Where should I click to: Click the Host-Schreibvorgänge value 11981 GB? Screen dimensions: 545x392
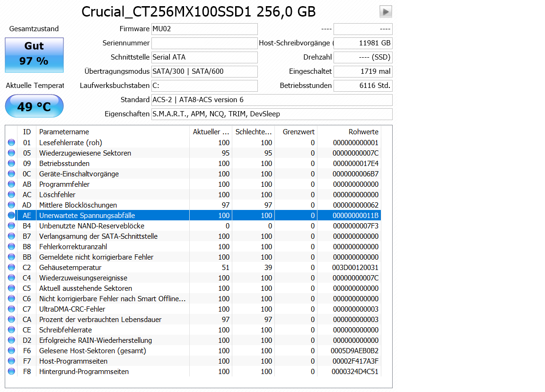pyautogui.click(x=363, y=43)
